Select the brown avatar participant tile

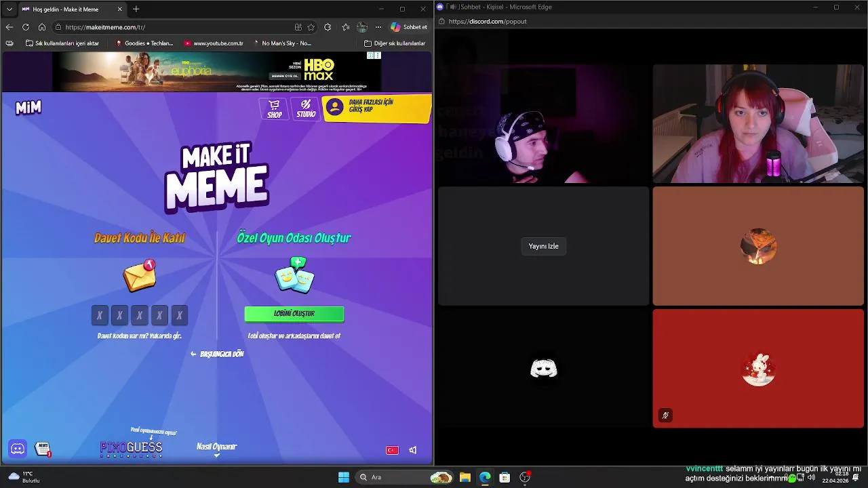tap(758, 246)
